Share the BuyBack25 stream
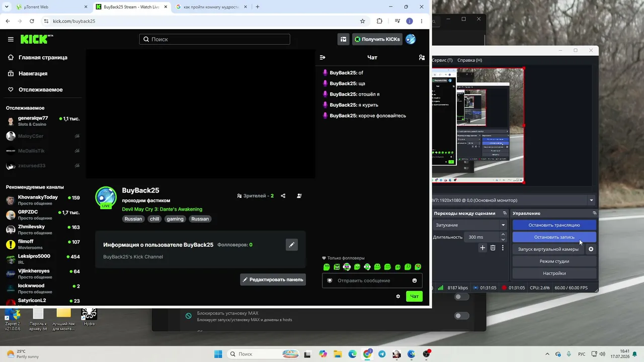Screen dimensions: 644x362 [x=283, y=196]
